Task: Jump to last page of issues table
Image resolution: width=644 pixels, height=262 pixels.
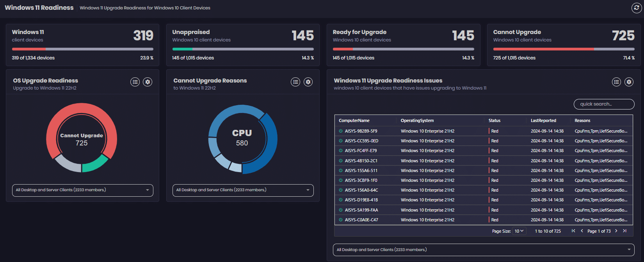Action: 624,231
